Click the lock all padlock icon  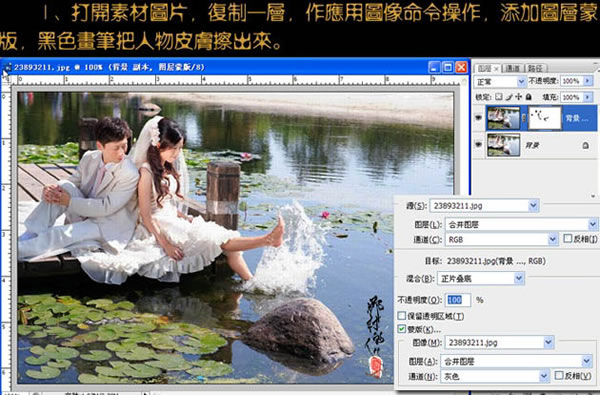pyautogui.click(x=528, y=97)
